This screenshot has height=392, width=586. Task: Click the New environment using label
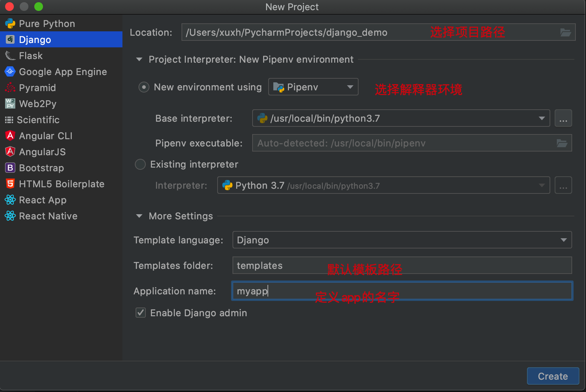[208, 87]
